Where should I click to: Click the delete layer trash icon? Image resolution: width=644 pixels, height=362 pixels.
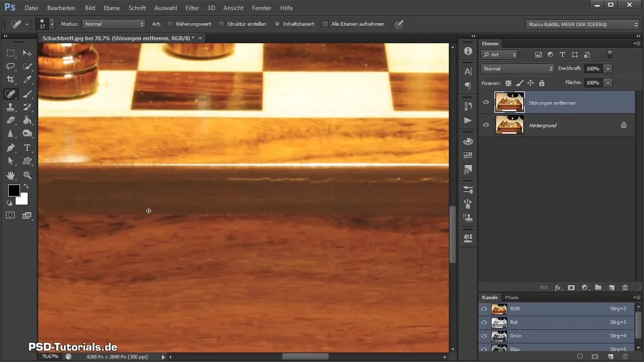point(625,288)
